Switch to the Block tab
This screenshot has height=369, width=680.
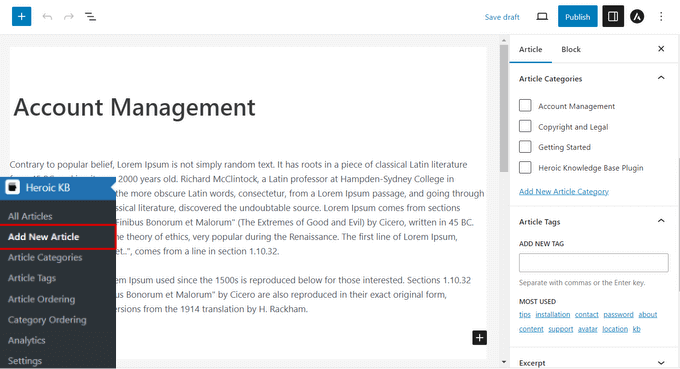coord(571,49)
